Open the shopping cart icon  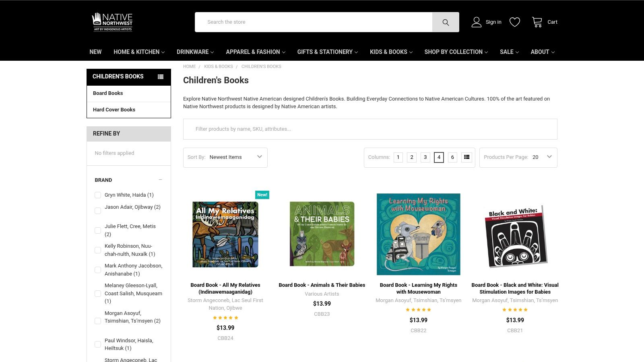[x=537, y=22]
